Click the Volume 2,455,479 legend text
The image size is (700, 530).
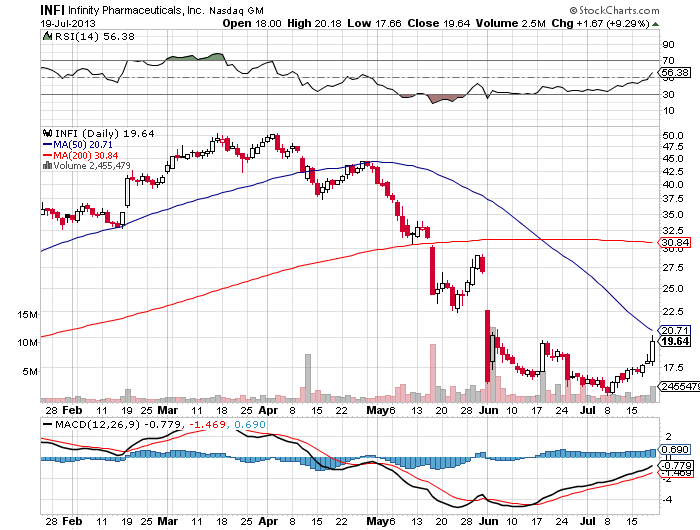(x=92, y=166)
